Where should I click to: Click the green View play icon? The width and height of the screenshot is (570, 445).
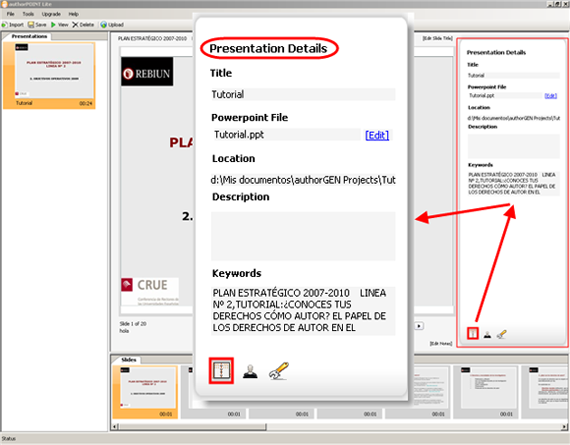click(53, 25)
